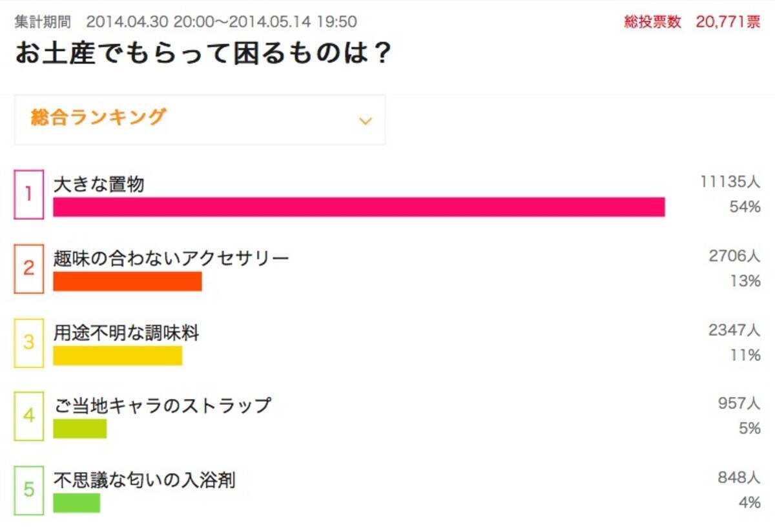Select the 大きな置物 label

click(x=99, y=185)
